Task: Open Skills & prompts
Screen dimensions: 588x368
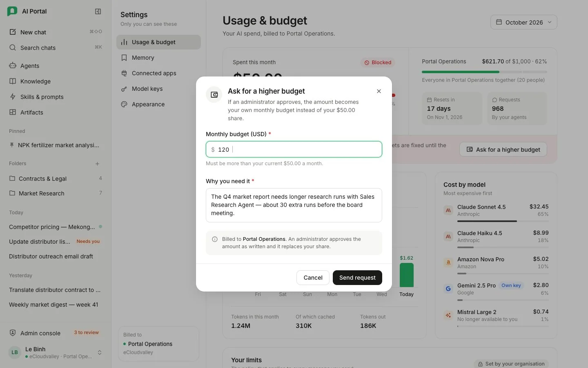Action: click(56, 97)
